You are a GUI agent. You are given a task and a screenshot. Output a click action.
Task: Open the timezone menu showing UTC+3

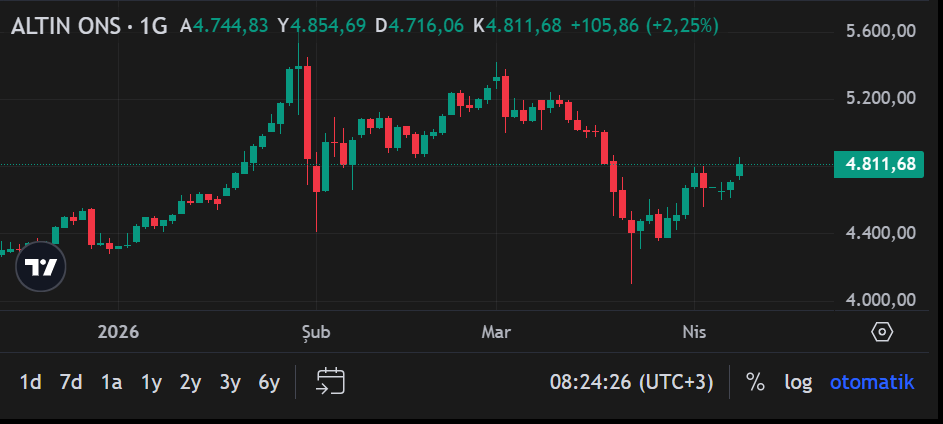(x=632, y=382)
